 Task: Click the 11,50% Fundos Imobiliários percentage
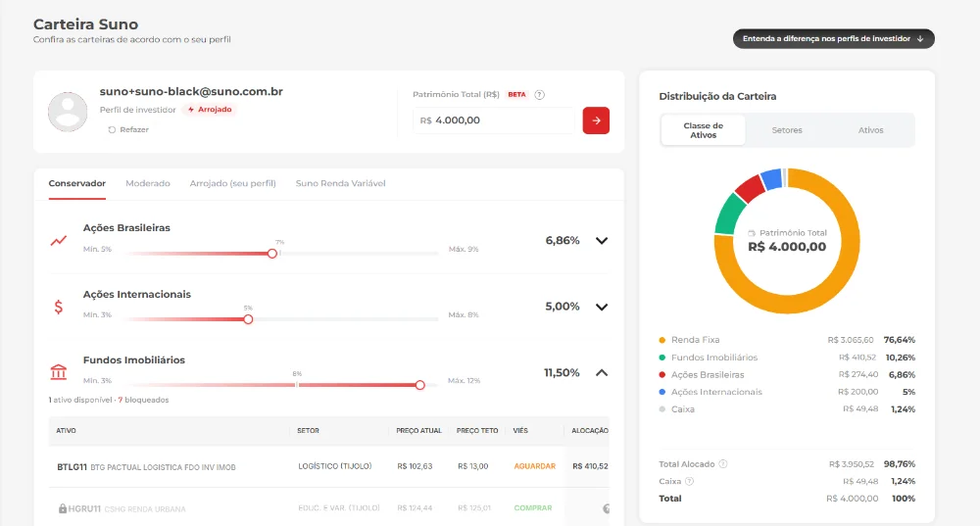(562, 373)
